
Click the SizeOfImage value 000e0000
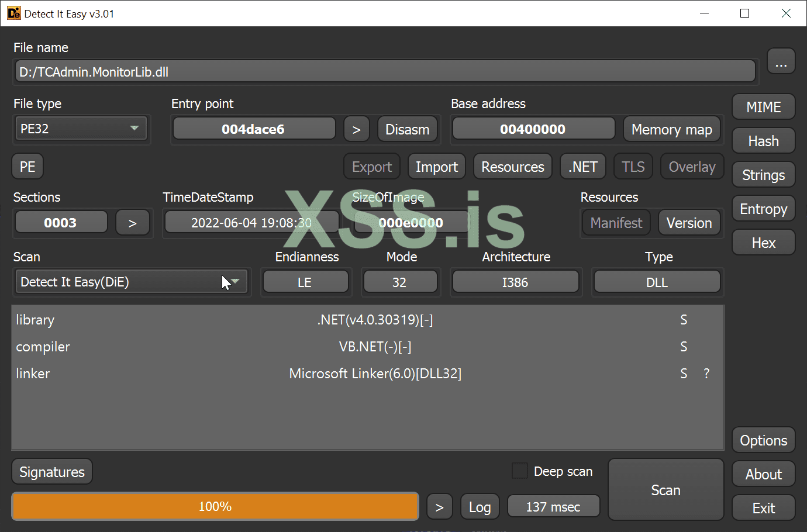pos(411,222)
